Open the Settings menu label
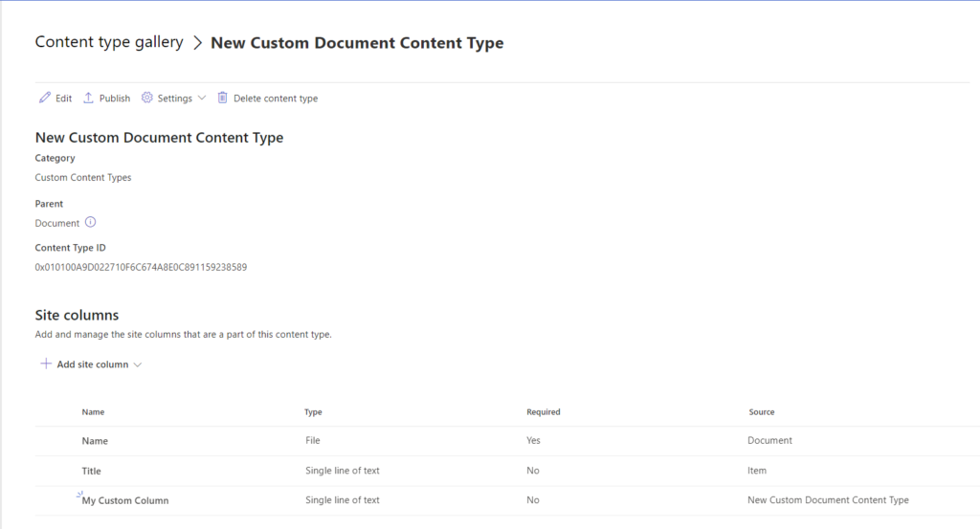 coord(175,99)
